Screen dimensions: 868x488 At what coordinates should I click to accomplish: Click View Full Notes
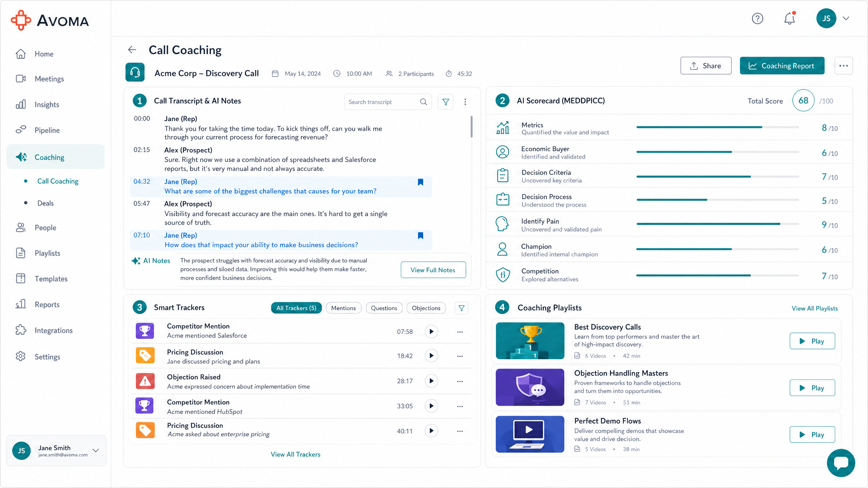(433, 270)
